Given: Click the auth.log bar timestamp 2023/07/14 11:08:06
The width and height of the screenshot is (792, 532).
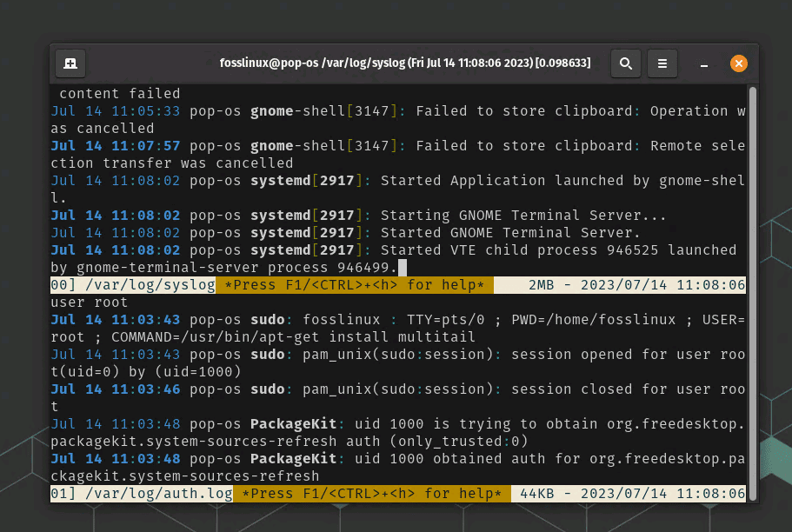Looking at the screenshot, I should click(x=662, y=494).
